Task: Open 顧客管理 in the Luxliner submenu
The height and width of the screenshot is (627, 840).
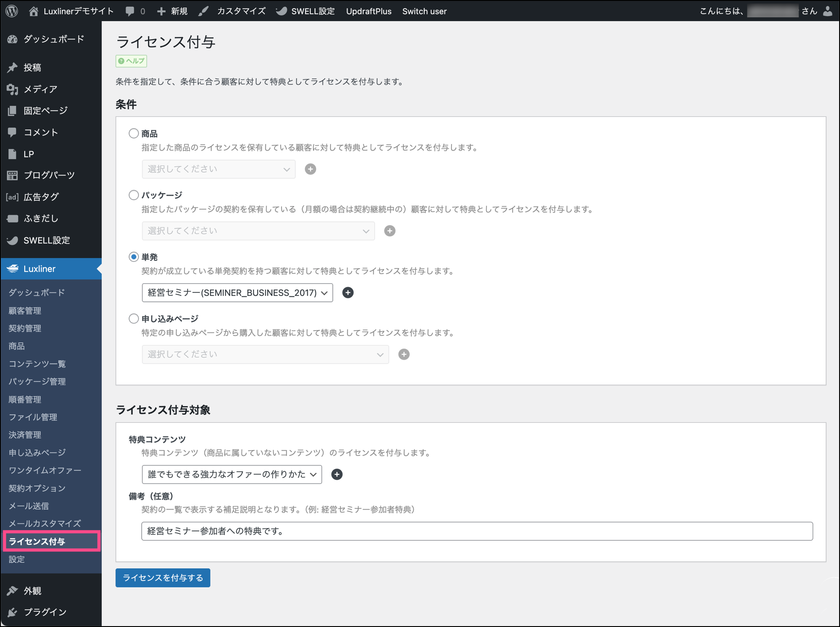Action: (x=25, y=311)
